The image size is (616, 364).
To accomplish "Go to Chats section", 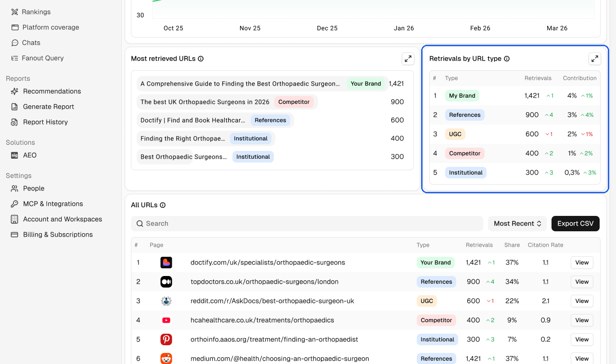I will (26, 43).
